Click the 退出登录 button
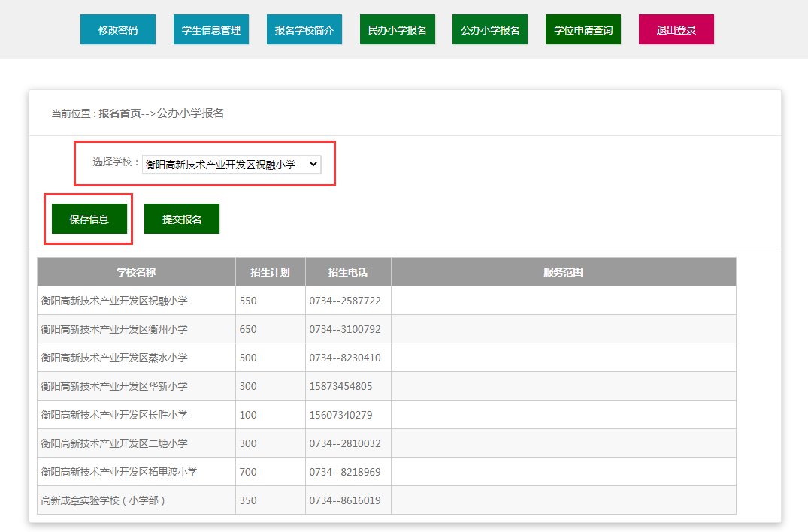The height and width of the screenshot is (532, 808). pos(676,30)
